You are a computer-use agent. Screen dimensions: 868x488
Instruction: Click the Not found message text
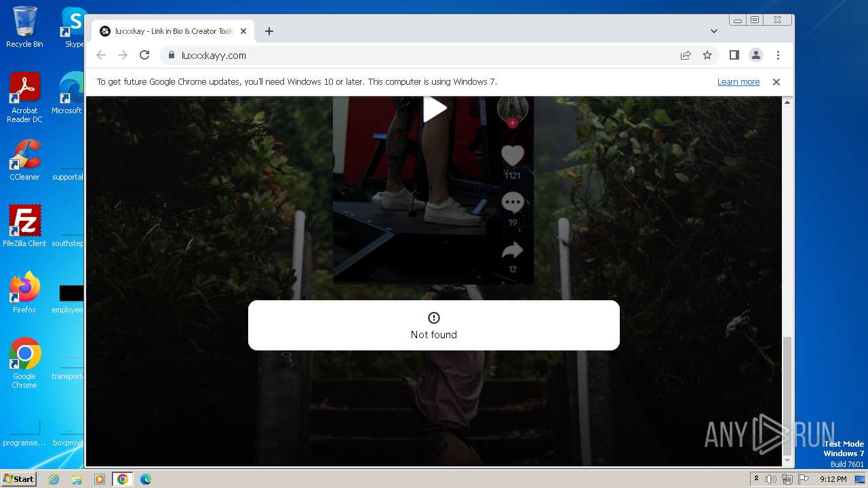pyautogui.click(x=434, y=335)
